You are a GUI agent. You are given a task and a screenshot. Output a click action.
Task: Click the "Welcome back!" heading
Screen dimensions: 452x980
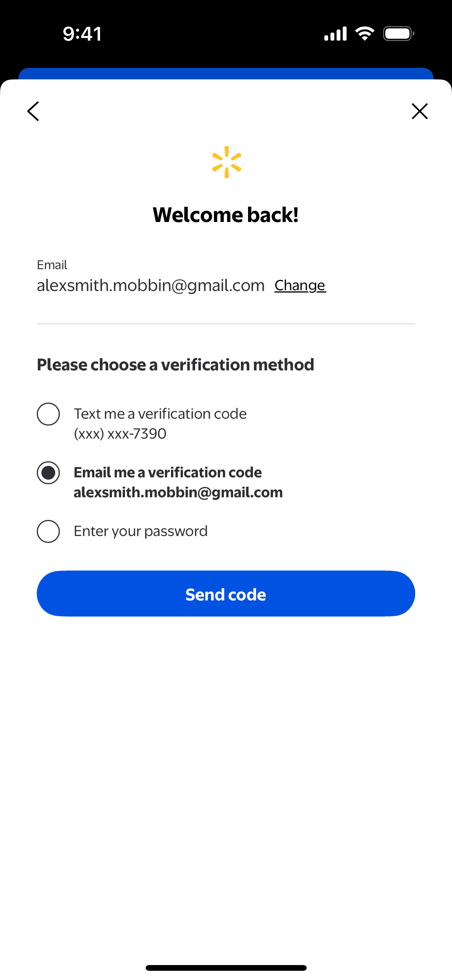tap(226, 215)
